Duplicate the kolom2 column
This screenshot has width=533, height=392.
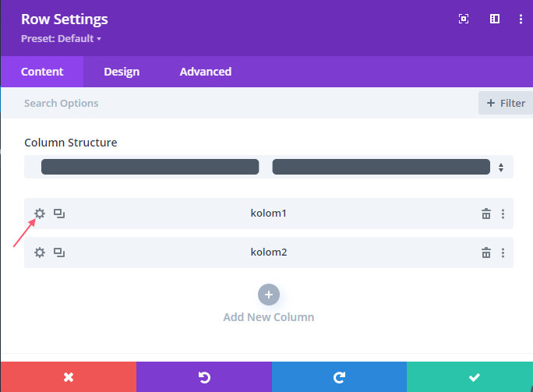(x=59, y=253)
